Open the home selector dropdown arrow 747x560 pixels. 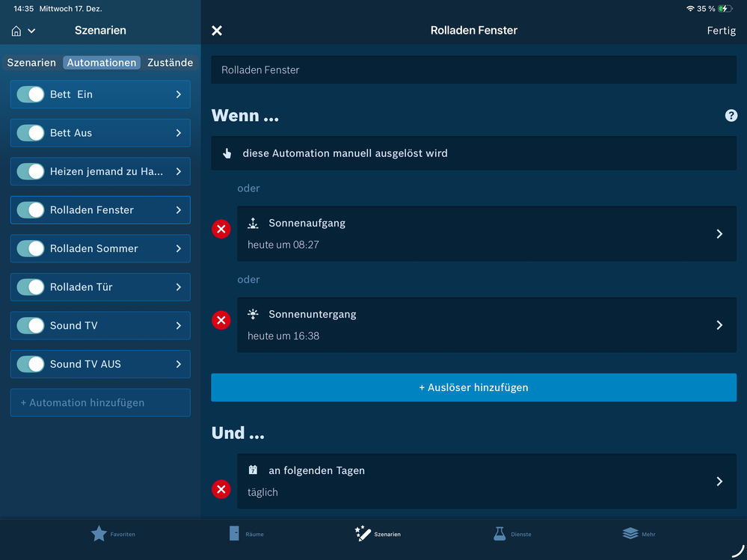(31, 31)
